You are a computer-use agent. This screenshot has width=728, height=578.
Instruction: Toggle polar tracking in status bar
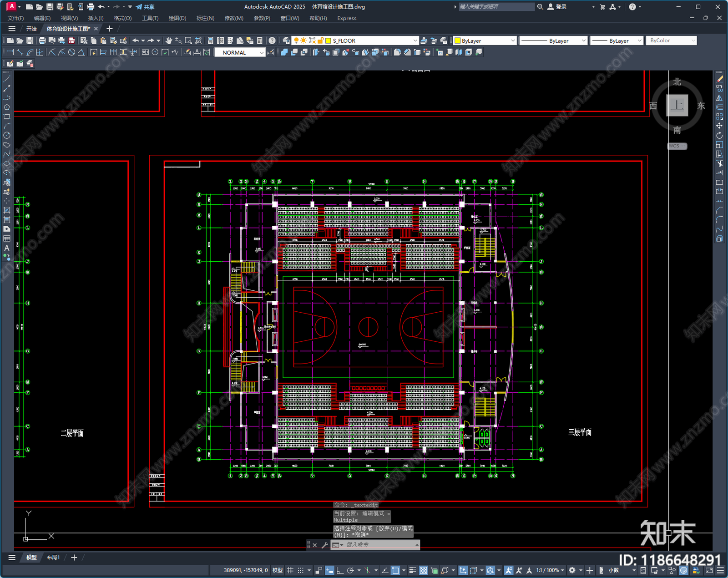click(350, 570)
